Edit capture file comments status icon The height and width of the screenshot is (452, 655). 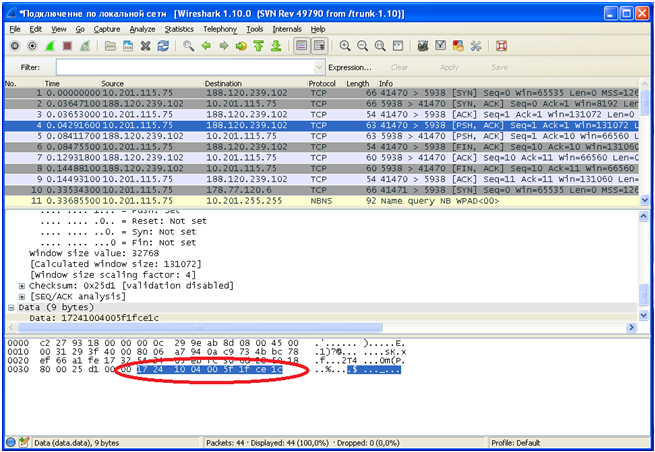[x=24, y=442]
